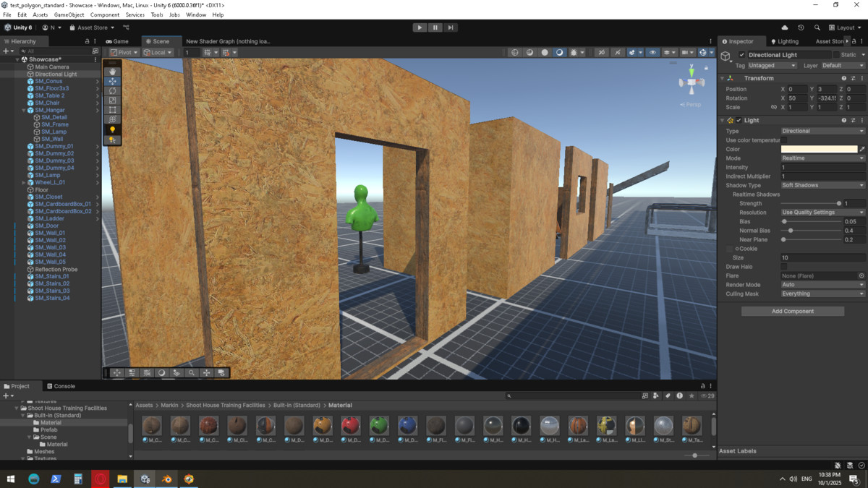868x488 pixels.
Task: Enable the Draw Halo checkbox
Action: pyautogui.click(x=784, y=267)
